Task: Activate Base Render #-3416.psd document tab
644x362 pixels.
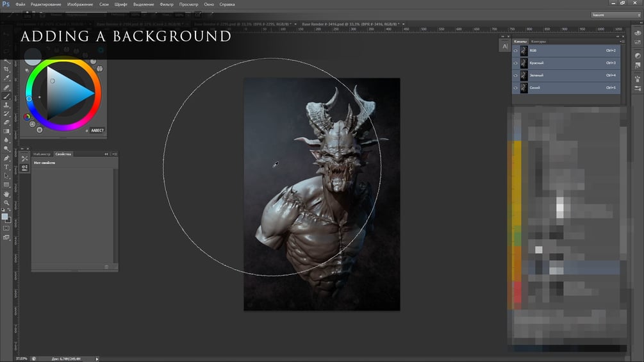Action: (x=351, y=24)
